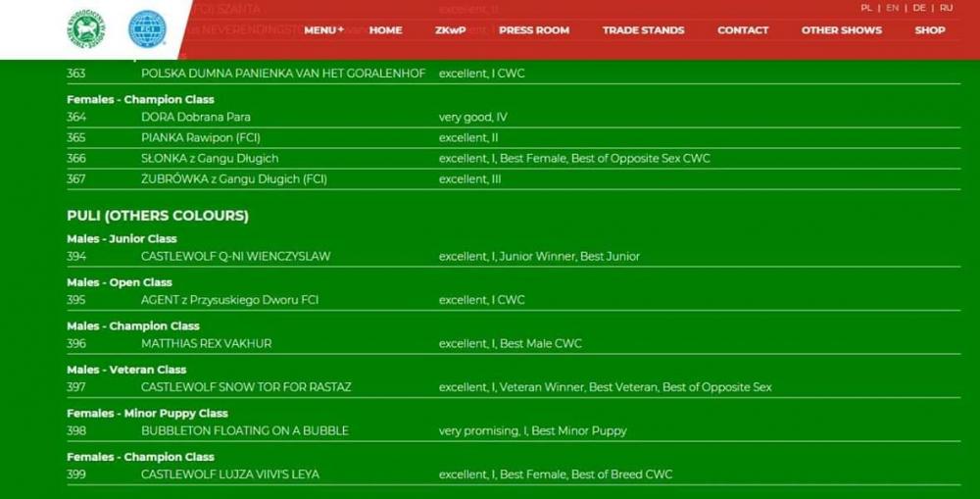The image size is (980, 499).
Task: Select BUBBLETON FLOATING ON A BUBBLE entry
Action: pos(245,430)
